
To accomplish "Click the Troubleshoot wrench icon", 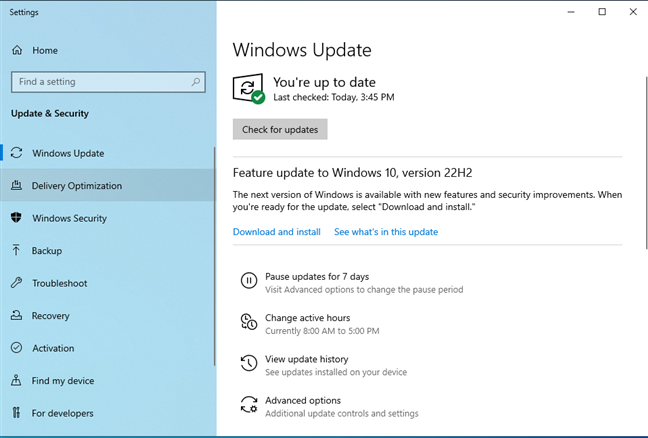I will pyautogui.click(x=17, y=283).
